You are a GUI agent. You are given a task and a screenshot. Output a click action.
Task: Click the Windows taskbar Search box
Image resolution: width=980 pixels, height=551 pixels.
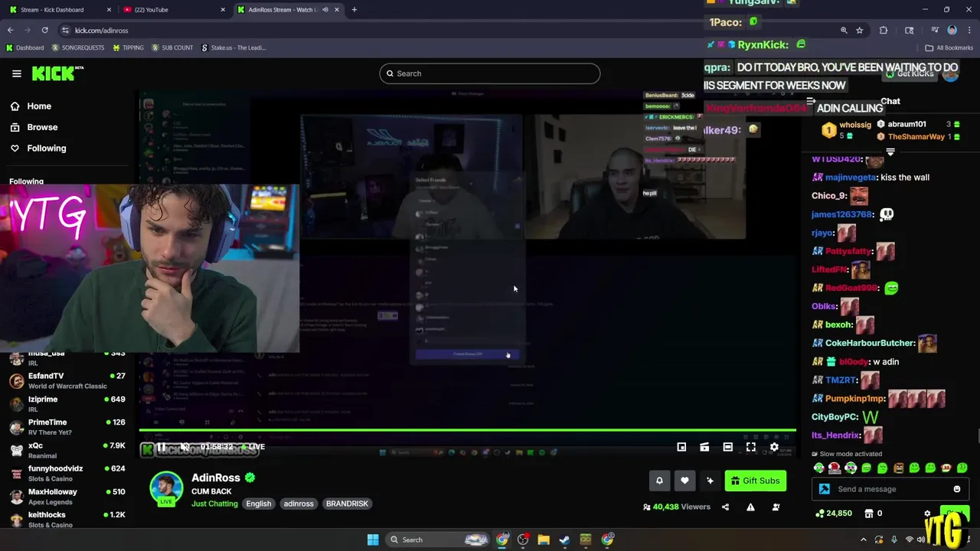click(x=436, y=540)
